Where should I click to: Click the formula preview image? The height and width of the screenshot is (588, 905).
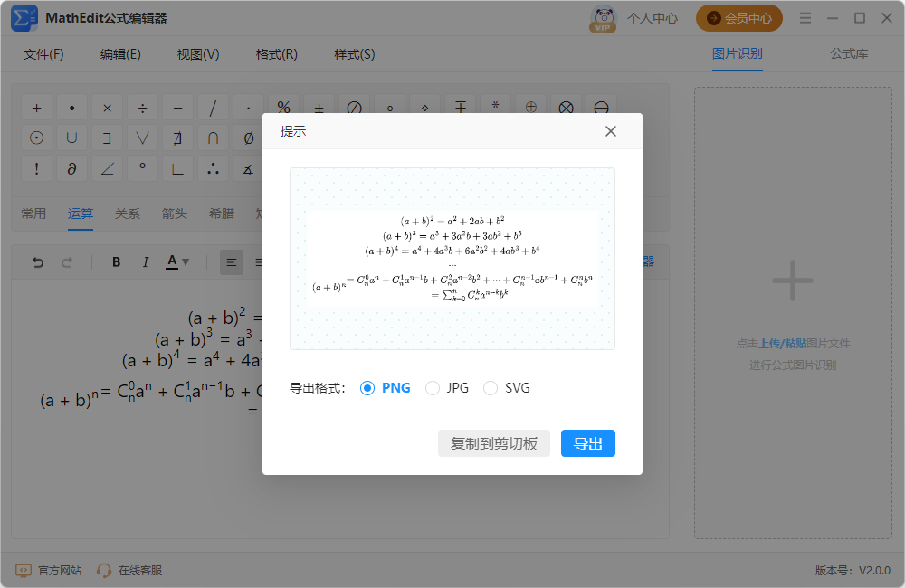(x=452, y=259)
